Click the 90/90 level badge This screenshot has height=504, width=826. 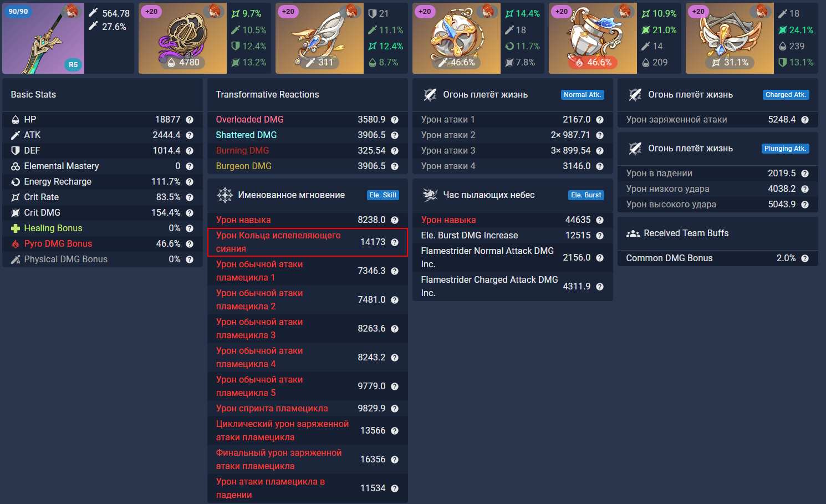(x=18, y=11)
